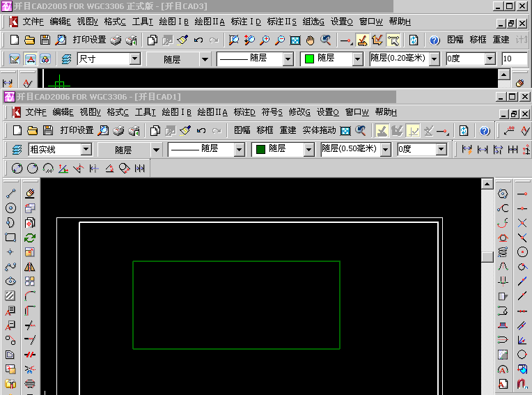Open 文件F menu in CAD2006
Viewport: 532px width, 395px height.
tap(36, 112)
